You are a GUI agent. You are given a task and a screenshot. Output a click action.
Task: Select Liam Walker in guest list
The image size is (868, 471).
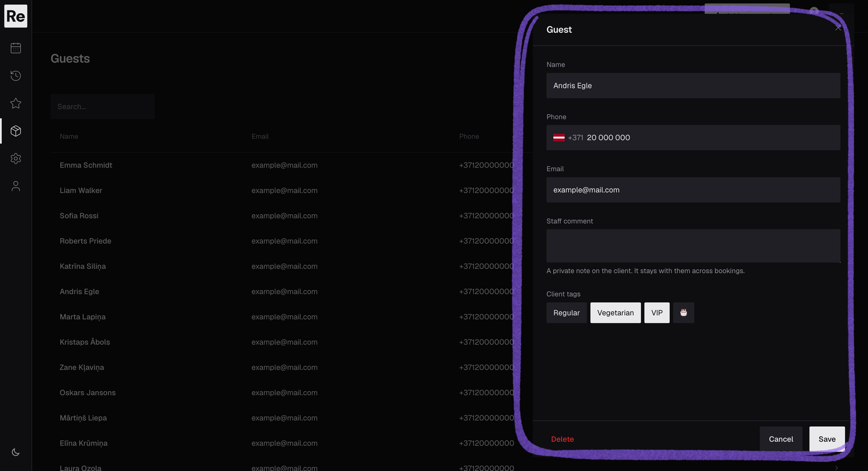coord(81,191)
